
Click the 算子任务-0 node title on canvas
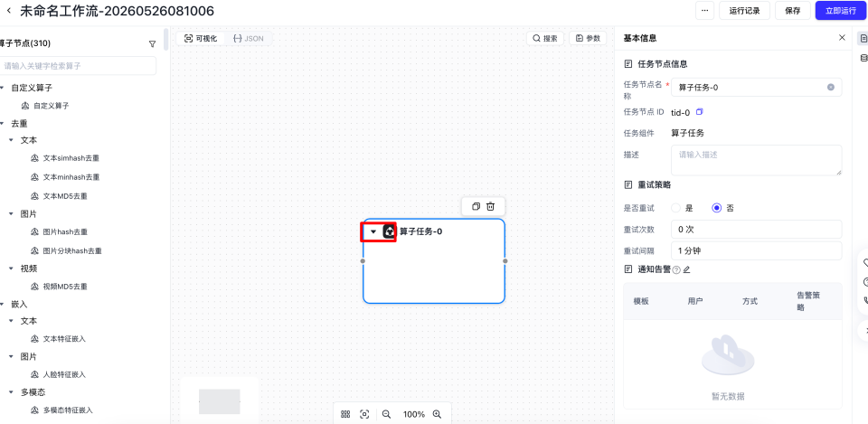[x=420, y=231]
